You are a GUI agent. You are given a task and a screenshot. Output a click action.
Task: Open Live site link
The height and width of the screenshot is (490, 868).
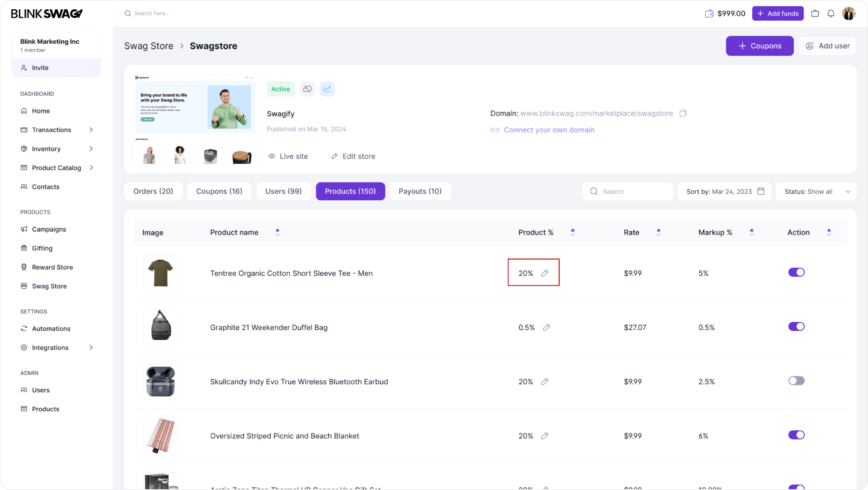pyautogui.click(x=288, y=156)
